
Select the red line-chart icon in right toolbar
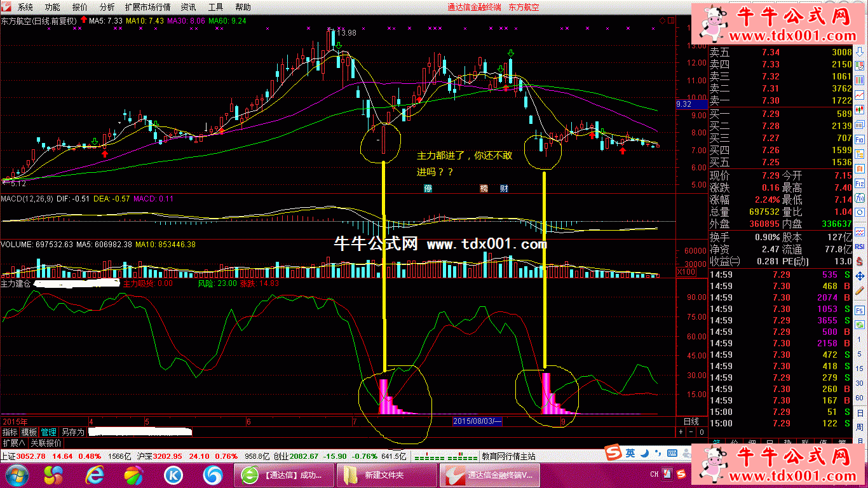click(x=860, y=95)
